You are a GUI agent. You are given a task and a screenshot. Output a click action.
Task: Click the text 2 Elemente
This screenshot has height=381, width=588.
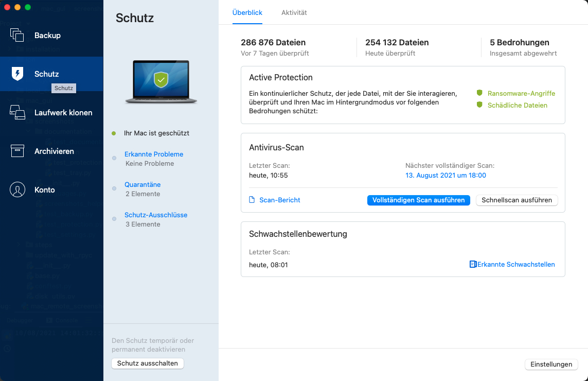pos(143,194)
